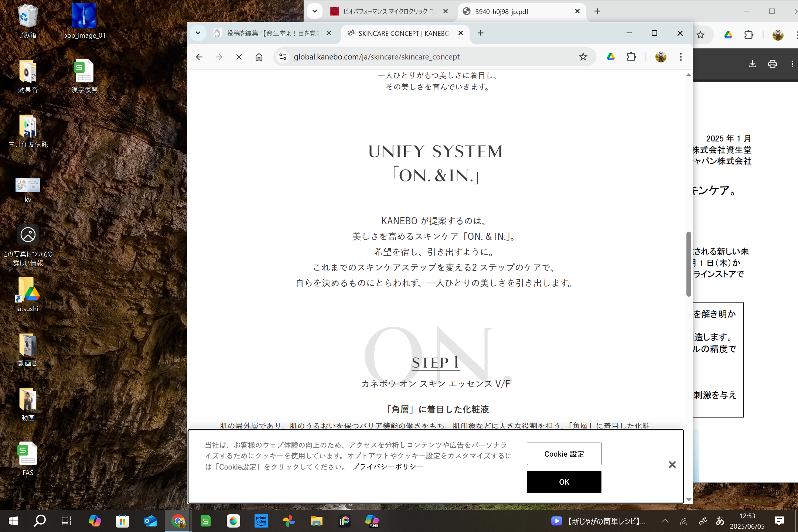Screen dimensions: 798x532
Task: Click この写真についての詳しい情報 desktop icon
Action: 28,245
